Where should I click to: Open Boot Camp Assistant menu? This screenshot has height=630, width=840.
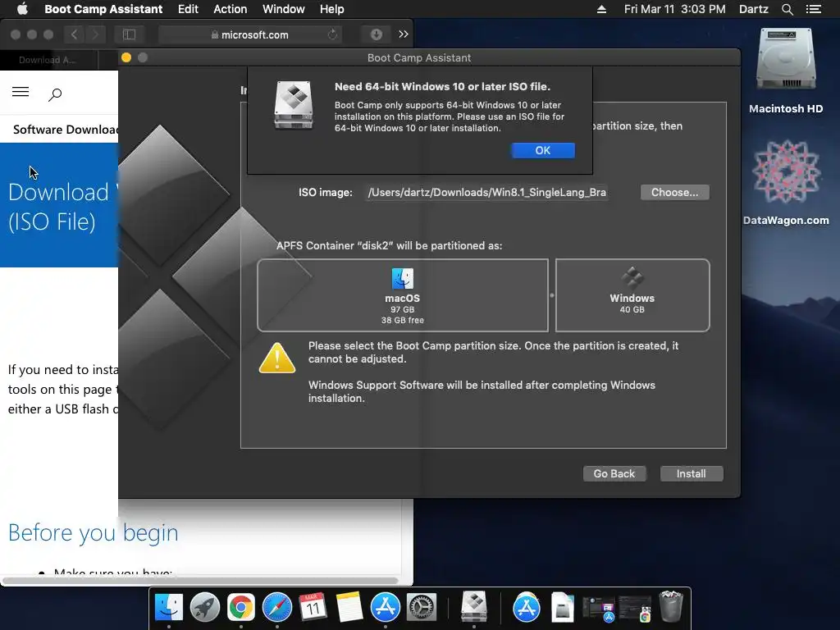pyautogui.click(x=103, y=9)
